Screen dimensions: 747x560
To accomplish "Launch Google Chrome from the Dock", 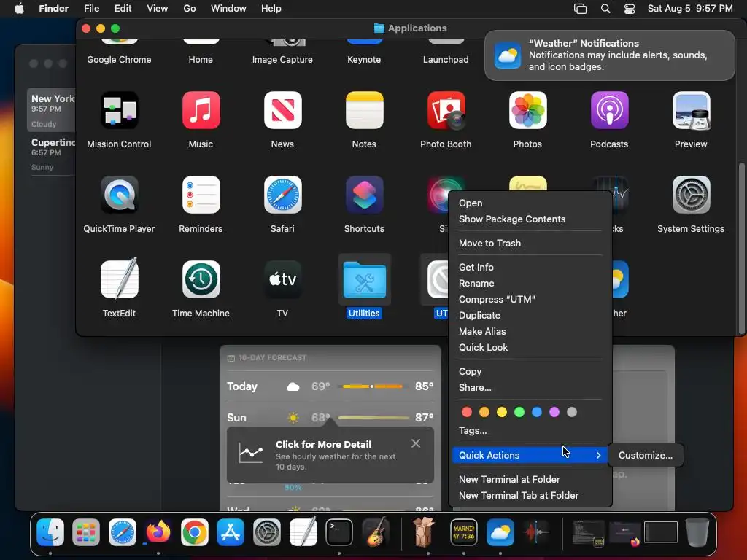I will pos(194,532).
